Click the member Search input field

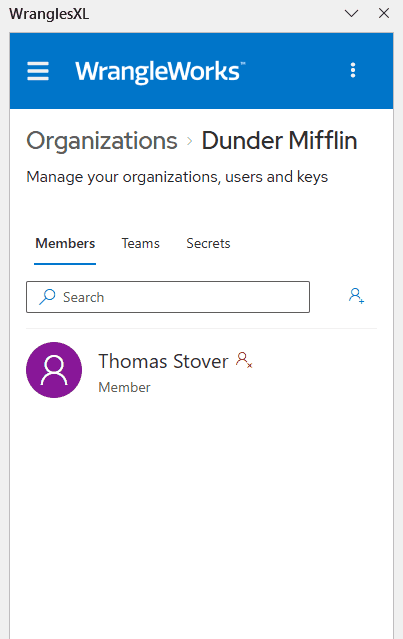[168, 297]
